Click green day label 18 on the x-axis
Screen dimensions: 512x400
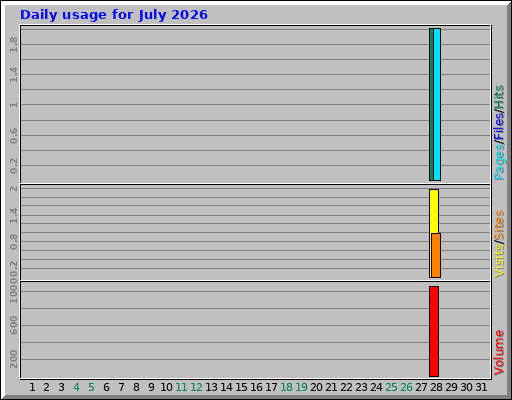coord(286,387)
